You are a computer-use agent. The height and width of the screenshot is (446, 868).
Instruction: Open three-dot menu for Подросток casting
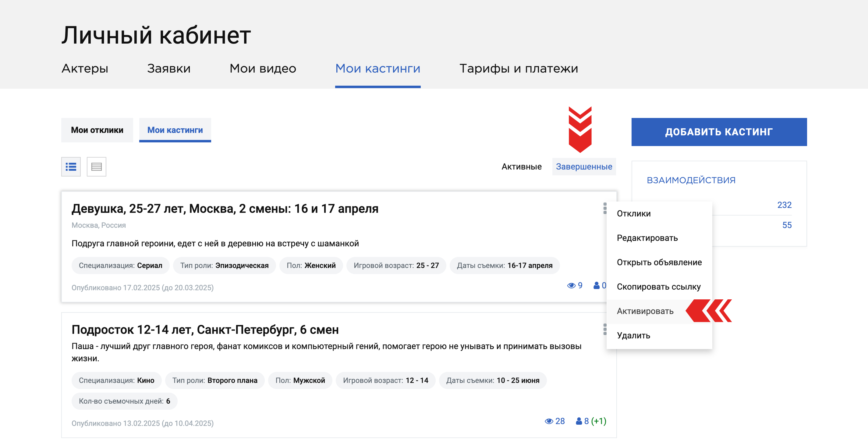(x=604, y=329)
